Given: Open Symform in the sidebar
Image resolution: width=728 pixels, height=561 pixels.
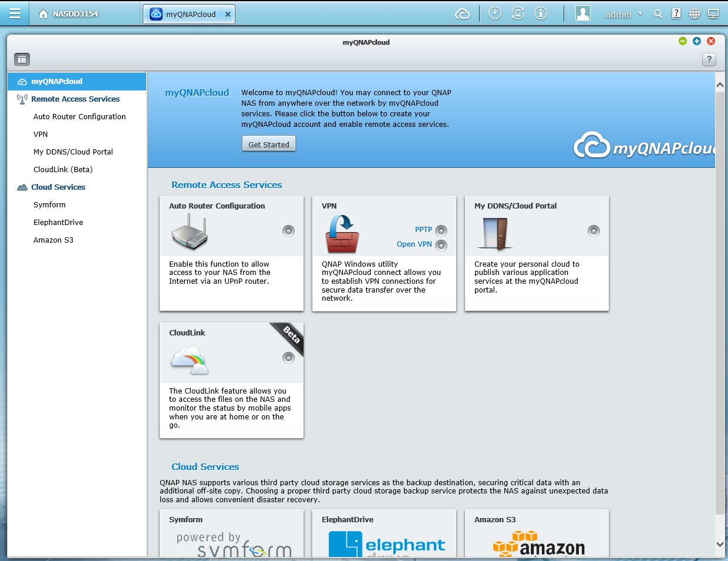Looking at the screenshot, I should click(49, 205).
